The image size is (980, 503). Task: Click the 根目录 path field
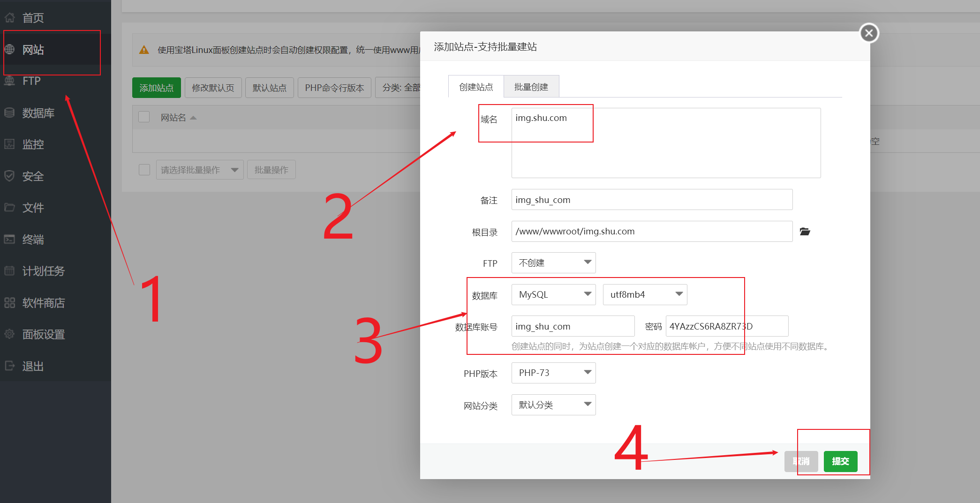pos(652,231)
